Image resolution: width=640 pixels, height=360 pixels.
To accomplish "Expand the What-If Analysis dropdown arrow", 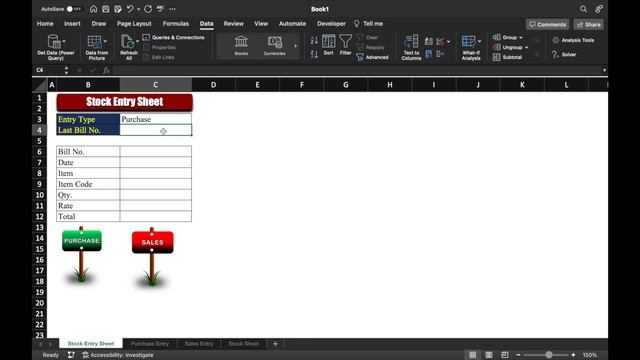I will click(479, 41).
